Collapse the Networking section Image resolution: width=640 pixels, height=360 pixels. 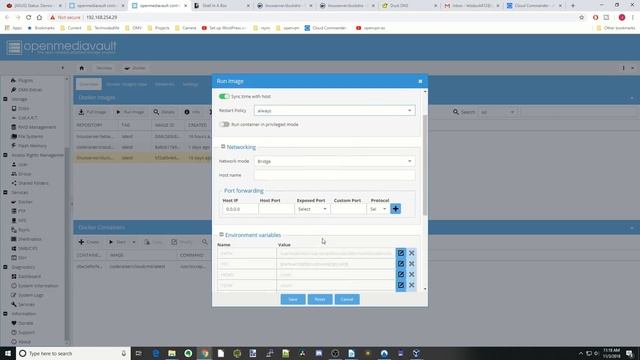point(223,147)
